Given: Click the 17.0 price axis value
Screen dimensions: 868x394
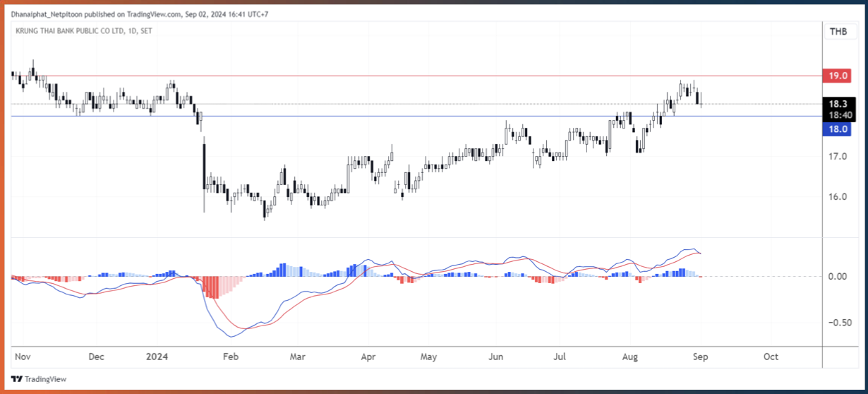Looking at the screenshot, I should [838, 156].
